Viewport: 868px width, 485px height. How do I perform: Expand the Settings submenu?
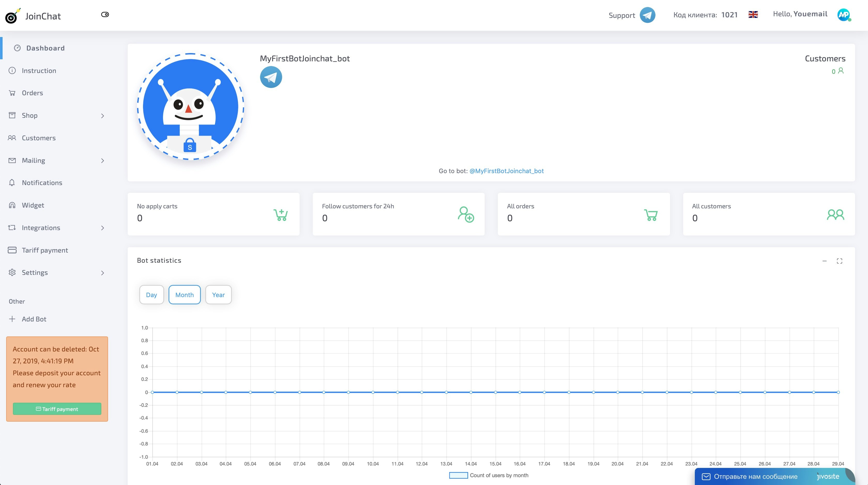[102, 273]
